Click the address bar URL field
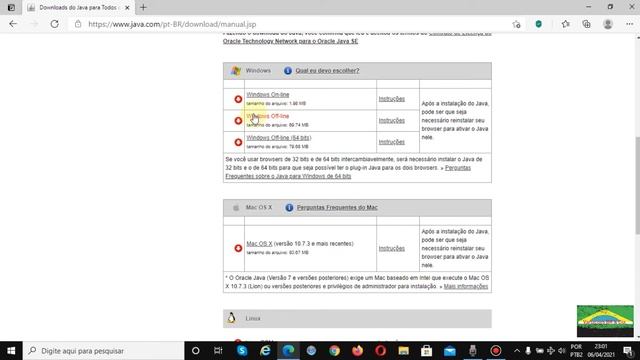This screenshot has width=640, height=360. (x=172, y=24)
